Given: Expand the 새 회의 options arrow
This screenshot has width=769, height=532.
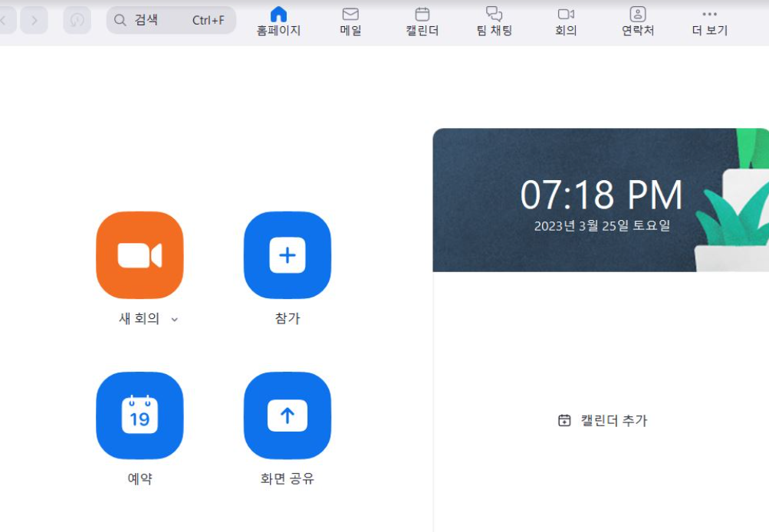Looking at the screenshot, I should [x=175, y=320].
